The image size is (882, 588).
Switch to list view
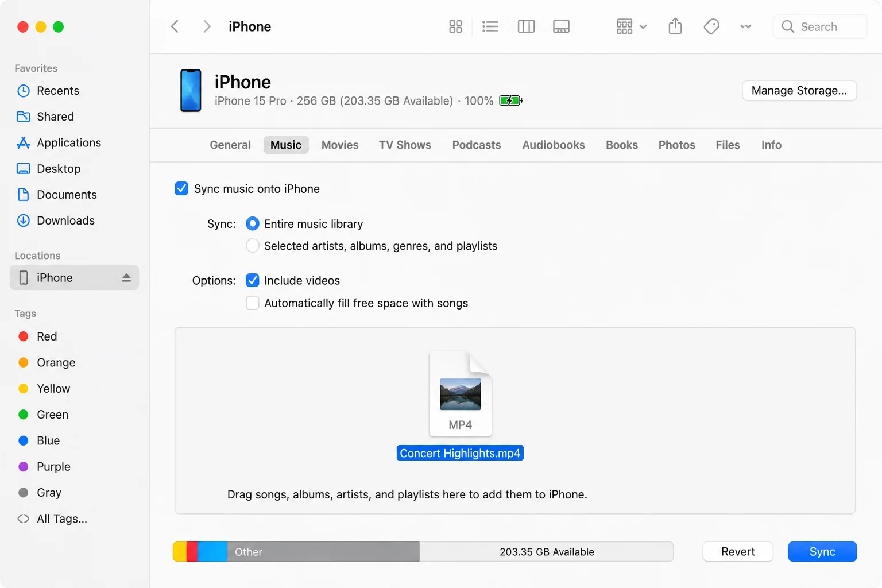tap(490, 26)
